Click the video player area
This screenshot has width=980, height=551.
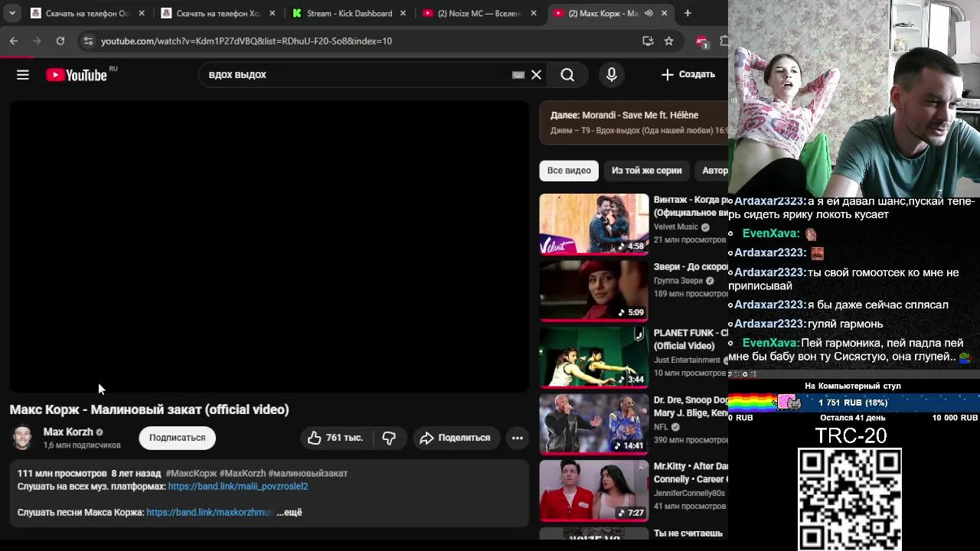(269, 246)
